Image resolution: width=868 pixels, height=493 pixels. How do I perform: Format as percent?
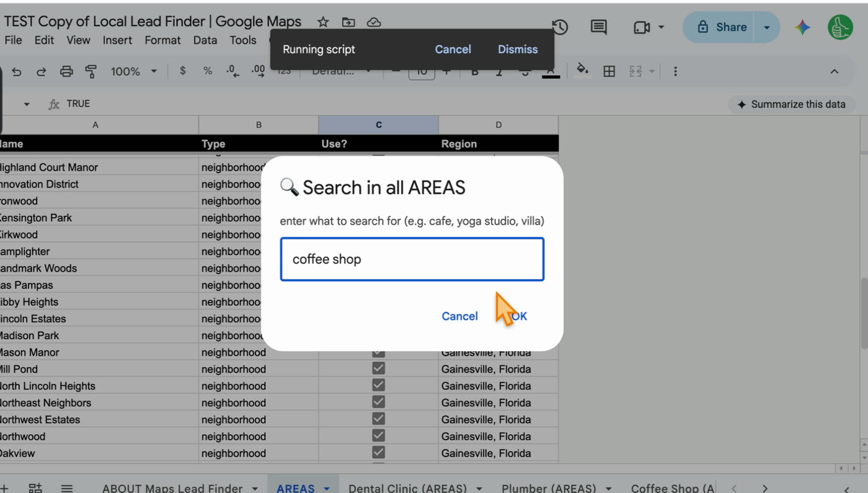pos(208,71)
